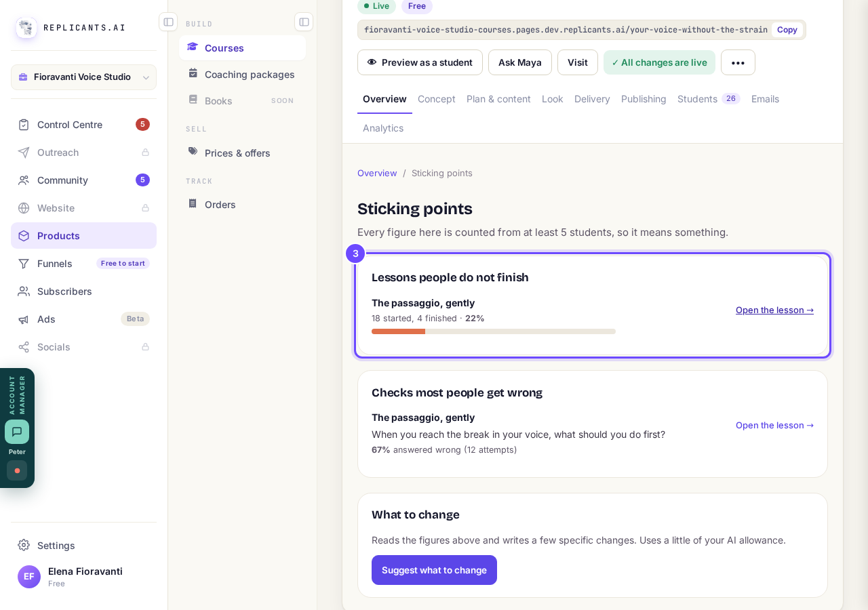Click Preview as a student
This screenshot has height=610, width=868.
tap(420, 62)
